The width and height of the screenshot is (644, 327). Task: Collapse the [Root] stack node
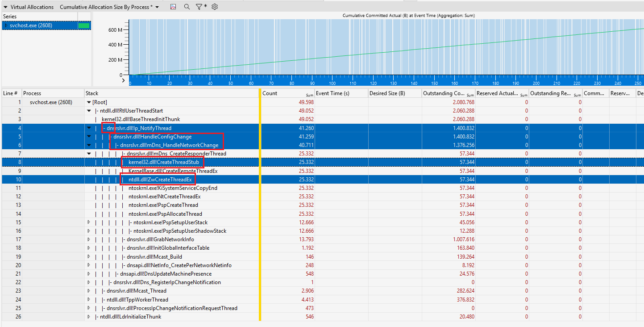[89, 102]
